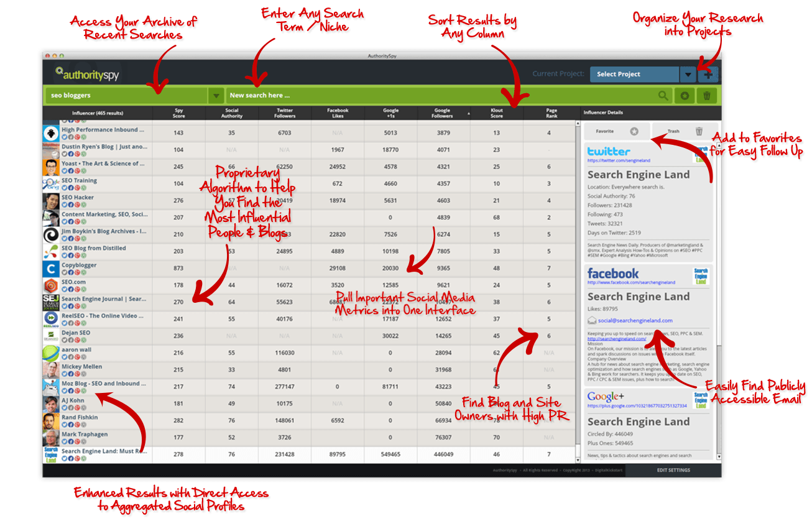
Task: Sort by Twitter Followers column
Action: point(285,113)
